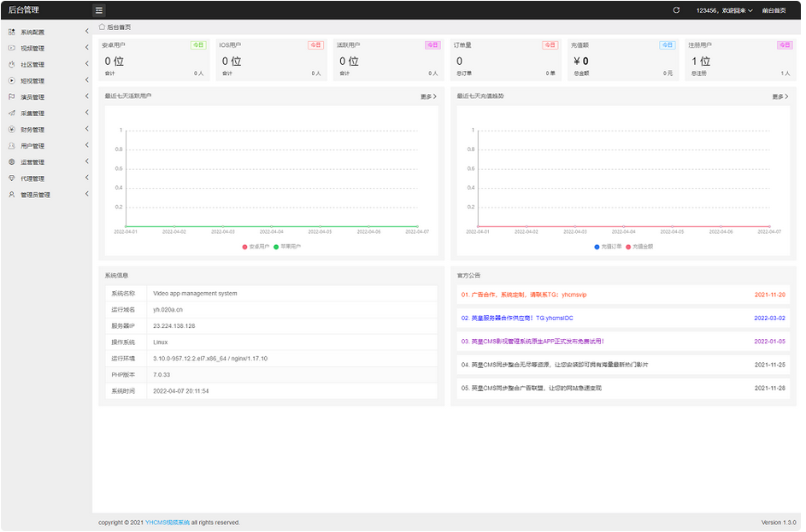Click 更多 on the recharge trend panel
This screenshot has width=806, height=532.
[x=780, y=96]
